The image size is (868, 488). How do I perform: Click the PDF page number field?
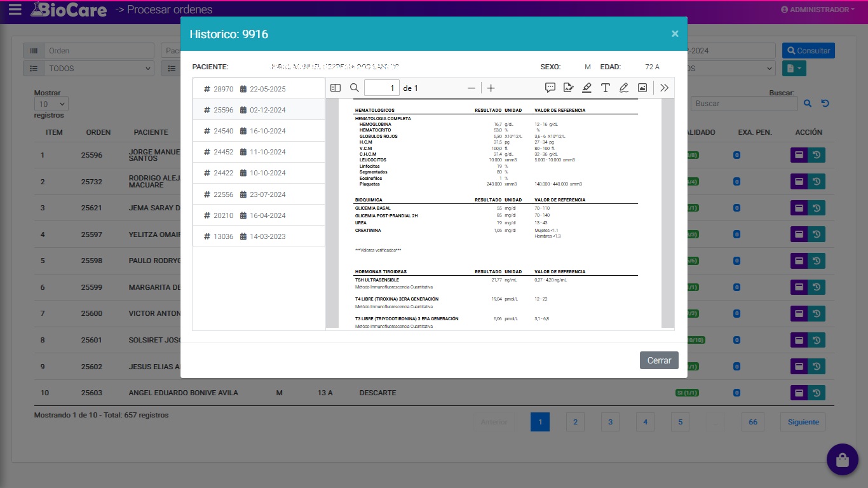[381, 88]
